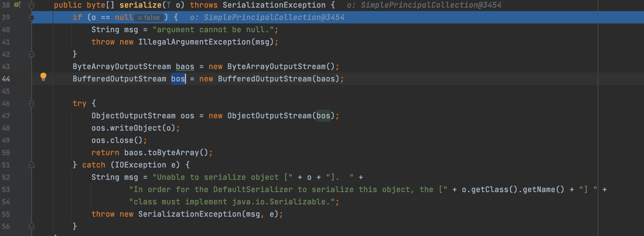Image resolution: width=644 pixels, height=236 pixels.
Task: Collapse the if-block fold marker on line 39
Action: [32, 18]
